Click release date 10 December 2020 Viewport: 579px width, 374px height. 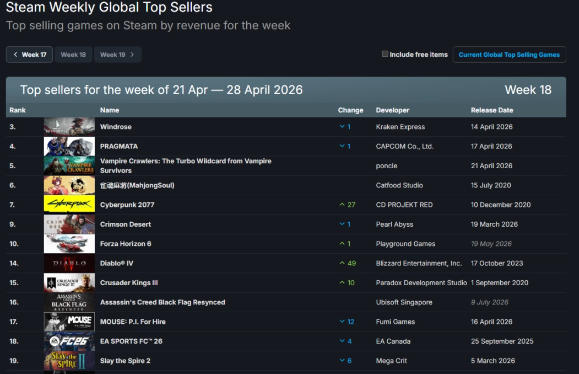coord(501,205)
